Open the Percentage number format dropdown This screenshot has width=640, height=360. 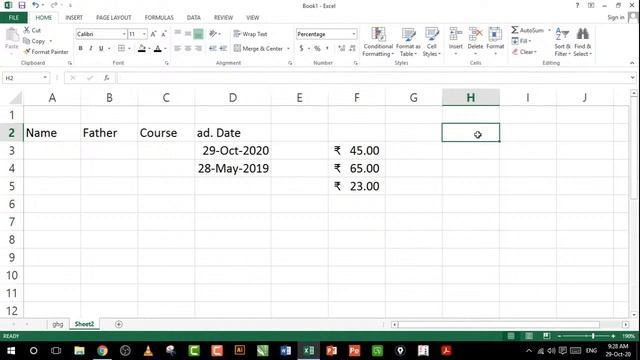pyautogui.click(x=353, y=34)
